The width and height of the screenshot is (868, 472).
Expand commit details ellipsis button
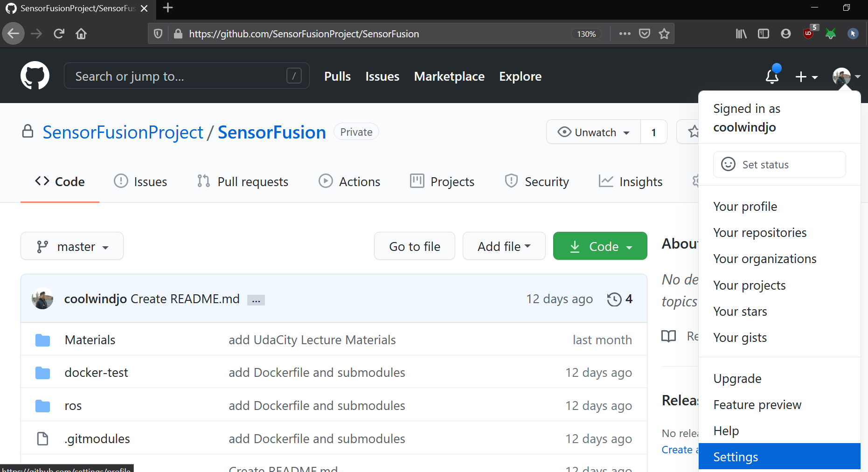(x=256, y=300)
